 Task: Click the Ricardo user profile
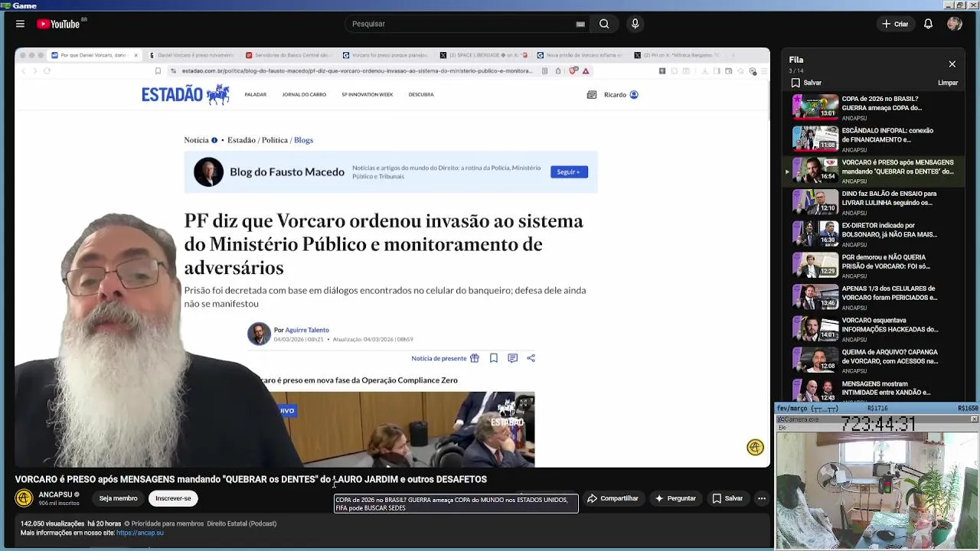point(621,95)
